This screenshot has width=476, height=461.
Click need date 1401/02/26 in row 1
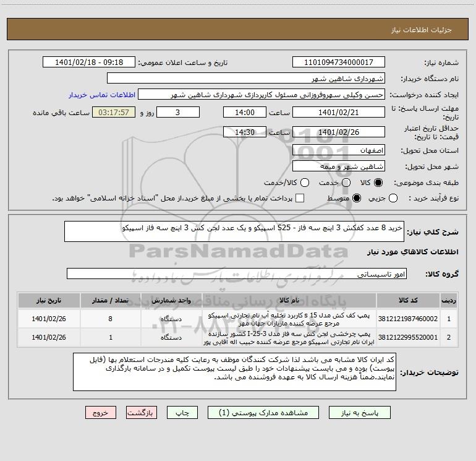pyautogui.click(x=49, y=319)
